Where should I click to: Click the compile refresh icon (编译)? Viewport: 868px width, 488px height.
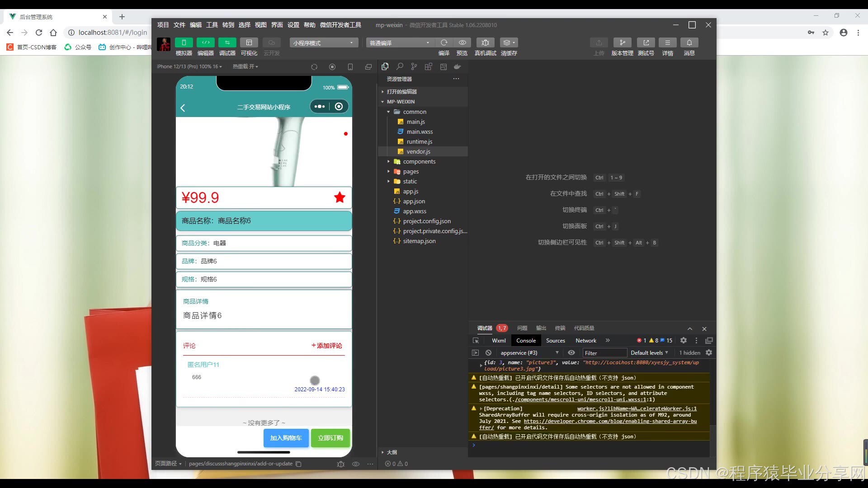(444, 42)
